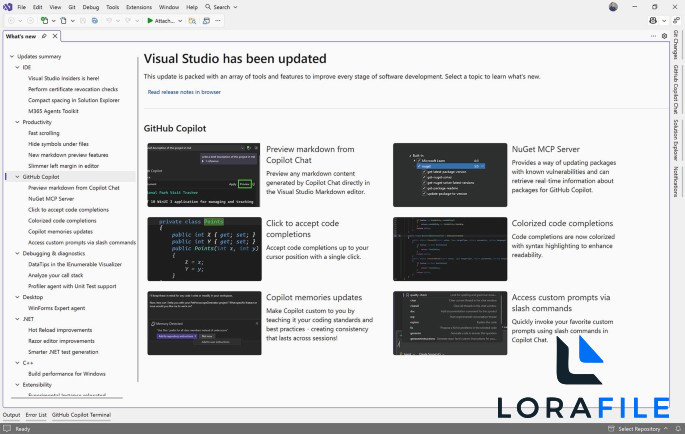Image resolution: width=685 pixels, height=434 pixels.
Task: Open the Solution Explorer side tab
Action: coord(675,140)
